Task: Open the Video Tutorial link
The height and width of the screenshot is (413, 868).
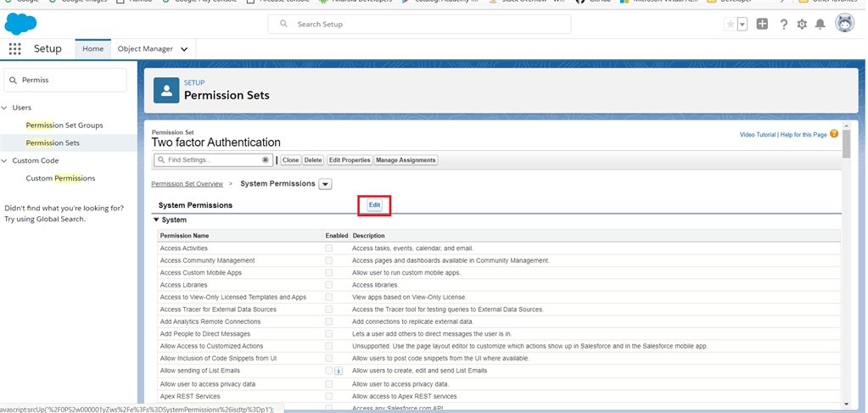Action: tap(758, 135)
